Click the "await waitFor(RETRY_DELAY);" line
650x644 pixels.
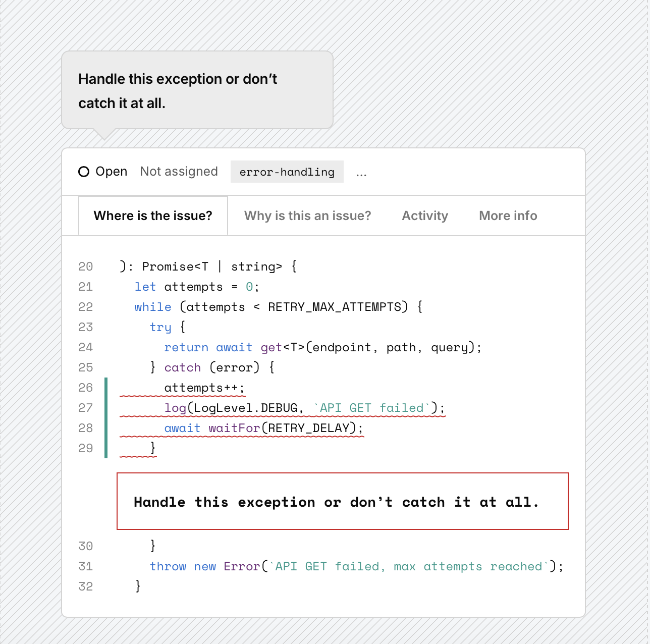[x=264, y=428]
